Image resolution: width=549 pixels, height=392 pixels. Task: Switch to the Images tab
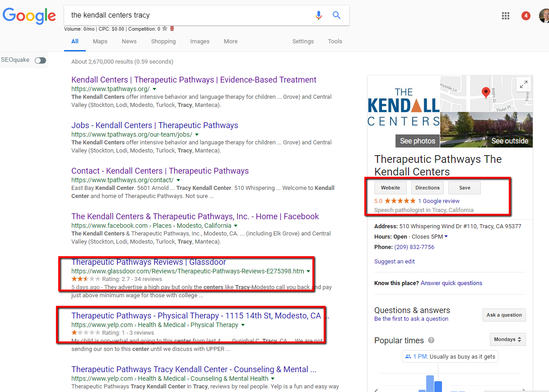200,42
